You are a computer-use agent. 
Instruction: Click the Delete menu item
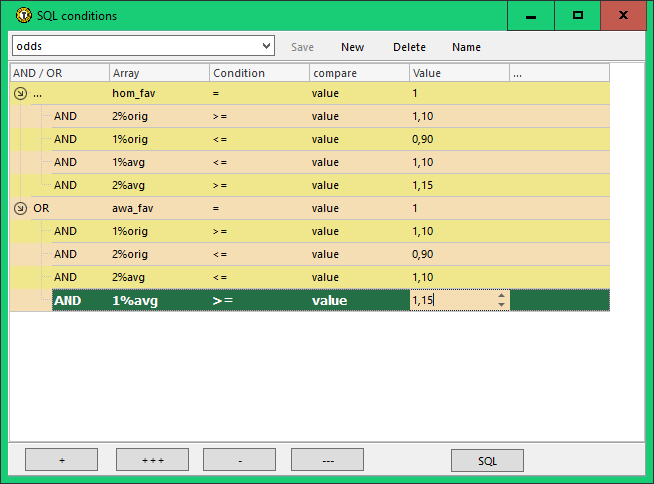tap(409, 47)
